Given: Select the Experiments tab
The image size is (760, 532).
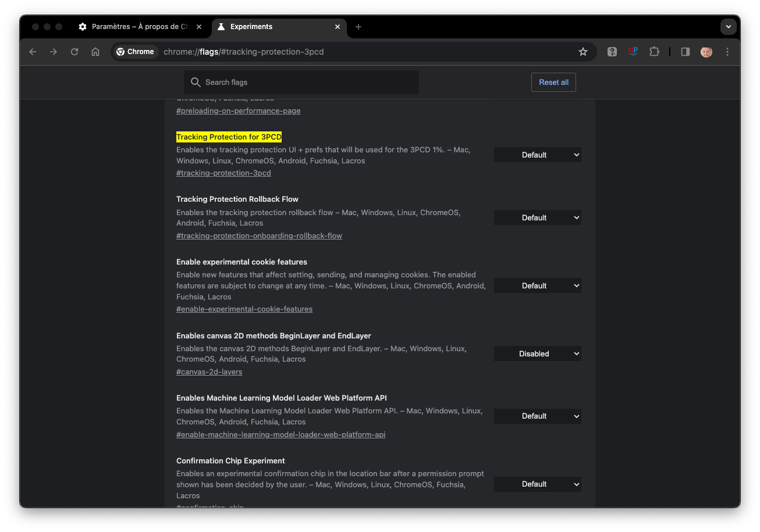Looking at the screenshot, I should (x=279, y=27).
